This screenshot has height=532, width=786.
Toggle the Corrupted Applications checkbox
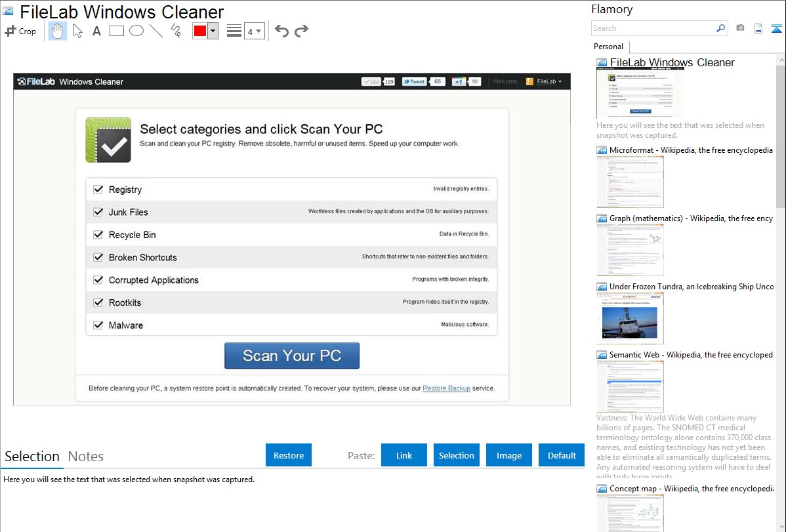98,279
